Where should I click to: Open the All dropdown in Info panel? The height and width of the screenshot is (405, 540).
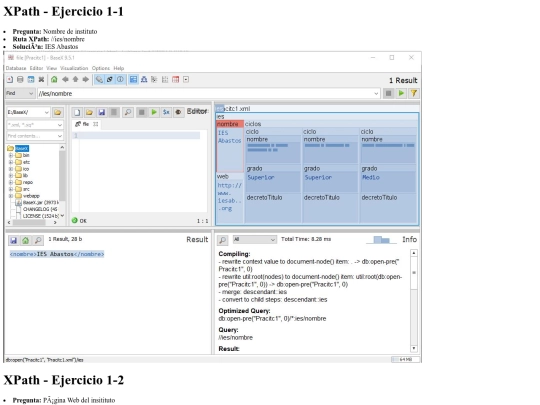[255, 239]
